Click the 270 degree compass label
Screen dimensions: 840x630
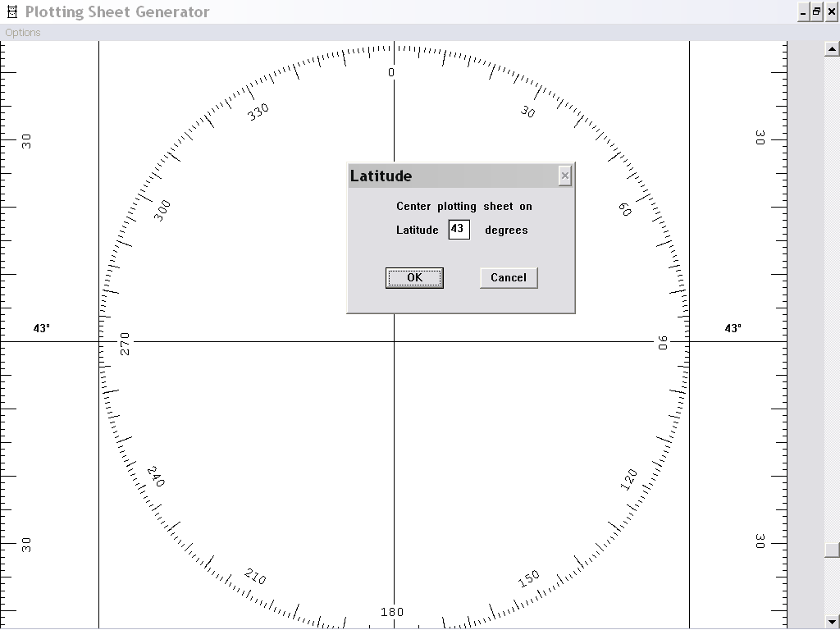[x=126, y=344]
